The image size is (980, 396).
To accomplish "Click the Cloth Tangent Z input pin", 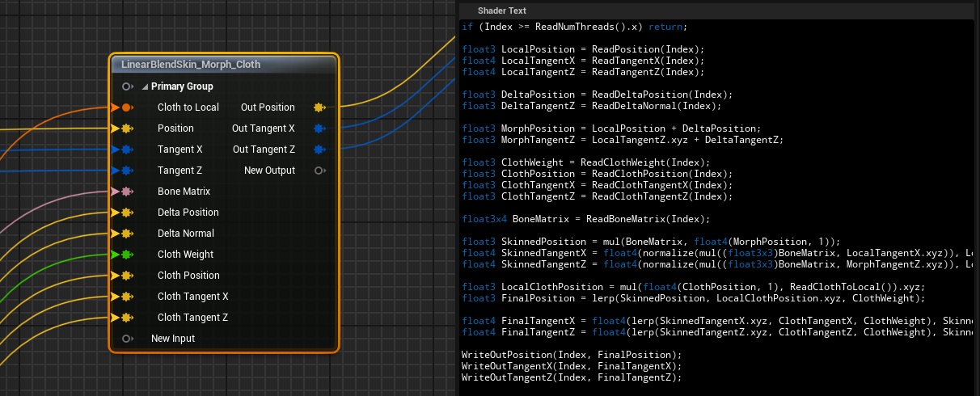I will [126, 318].
